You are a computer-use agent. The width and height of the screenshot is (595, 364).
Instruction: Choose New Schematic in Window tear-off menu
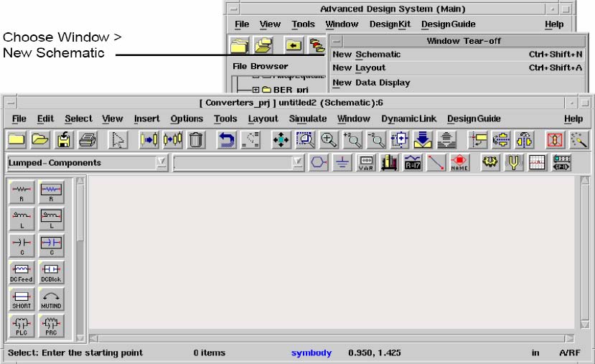[x=457, y=55]
